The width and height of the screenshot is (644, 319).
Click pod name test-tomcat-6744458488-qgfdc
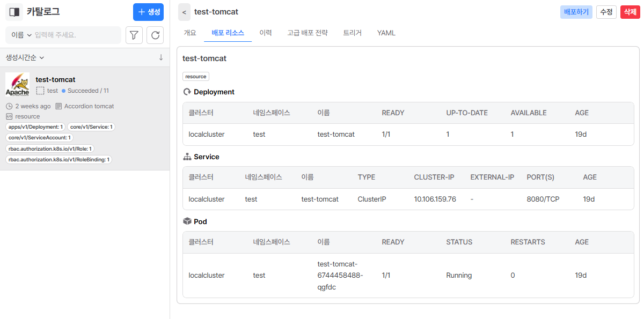tap(341, 276)
